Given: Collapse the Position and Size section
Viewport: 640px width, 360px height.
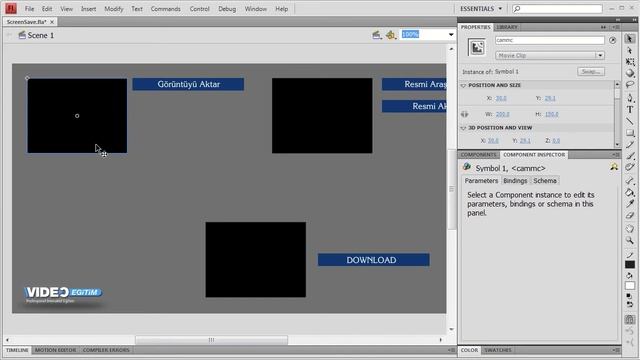Looking at the screenshot, I should click(463, 85).
